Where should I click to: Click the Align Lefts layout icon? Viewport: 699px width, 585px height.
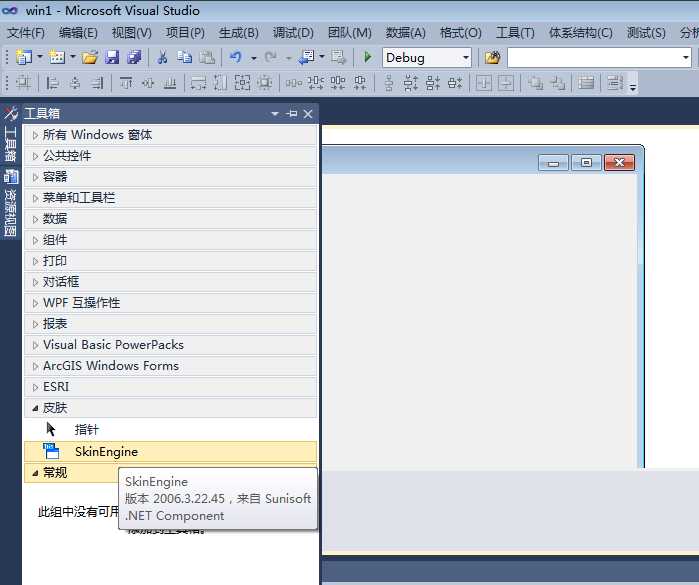pyautogui.click(x=53, y=83)
